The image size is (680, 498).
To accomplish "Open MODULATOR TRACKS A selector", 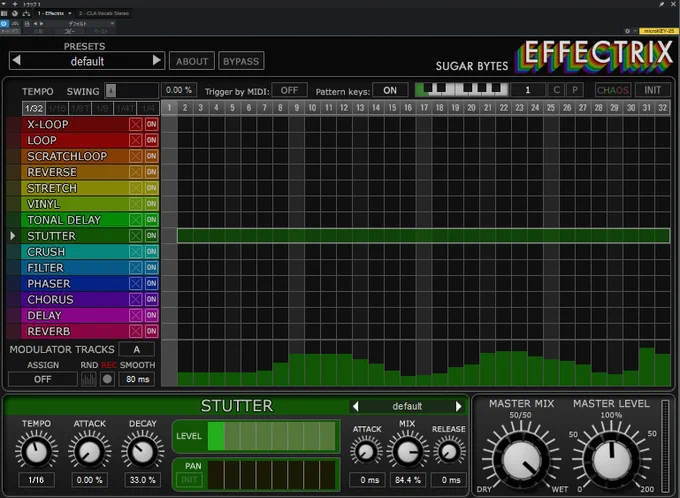I will 137,349.
